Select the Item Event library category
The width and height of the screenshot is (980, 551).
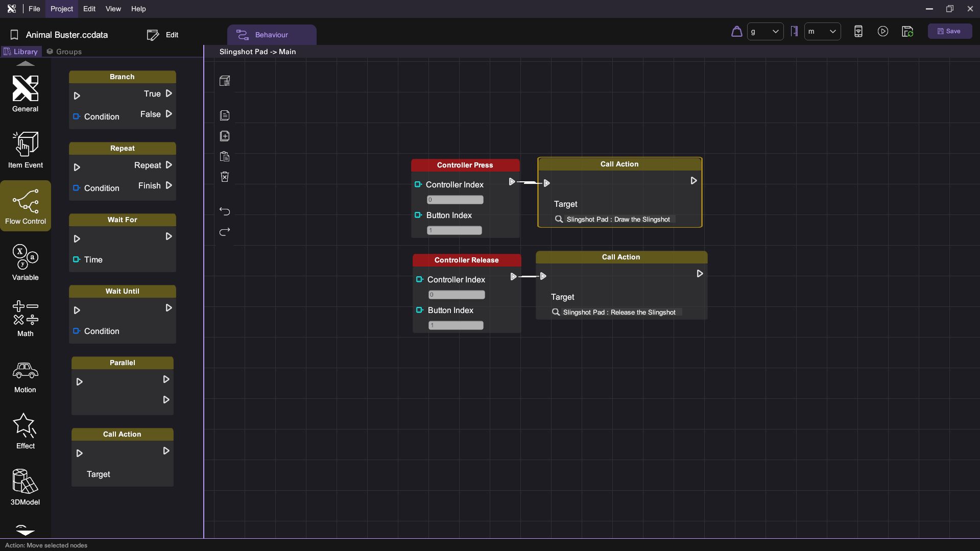pyautogui.click(x=25, y=150)
